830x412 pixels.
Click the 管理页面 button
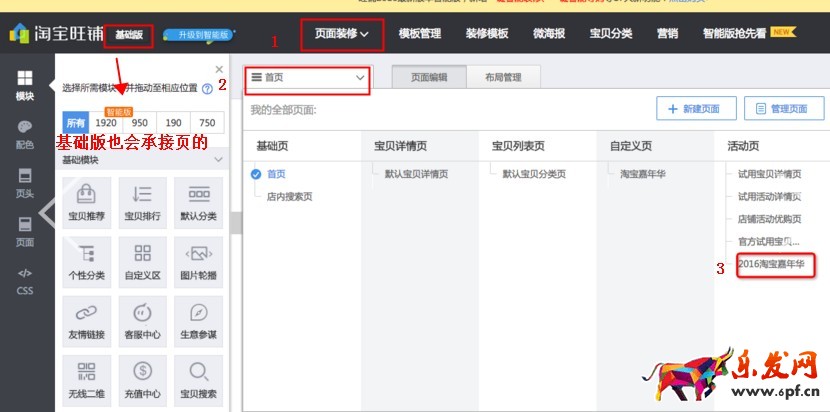[784, 109]
